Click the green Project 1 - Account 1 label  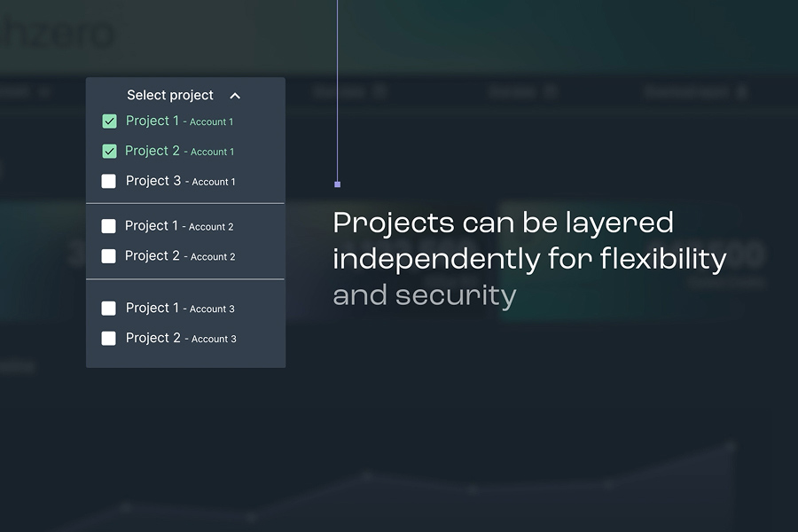pyautogui.click(x=179, y=121)
